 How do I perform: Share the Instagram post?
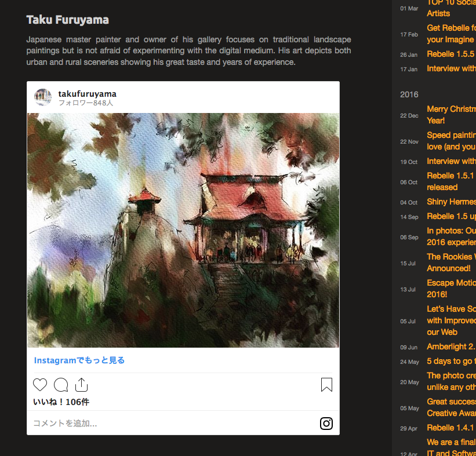(81, 385)
